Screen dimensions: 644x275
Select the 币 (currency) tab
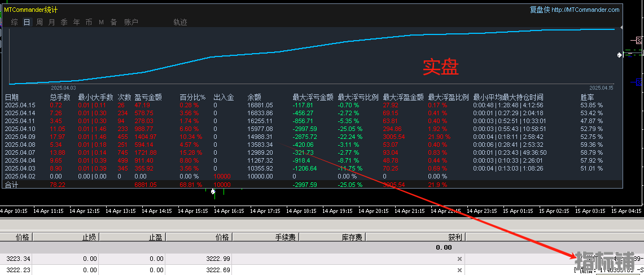pyautogui.click(x=89, y=22)
